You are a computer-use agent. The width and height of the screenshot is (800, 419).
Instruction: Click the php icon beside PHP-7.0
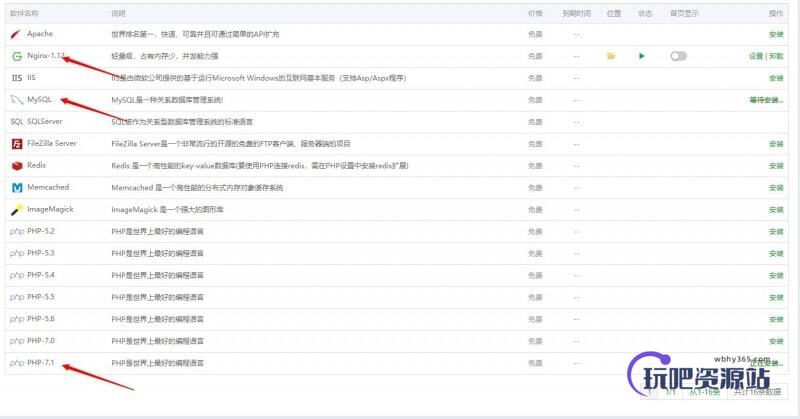click(x=17, y=341)
